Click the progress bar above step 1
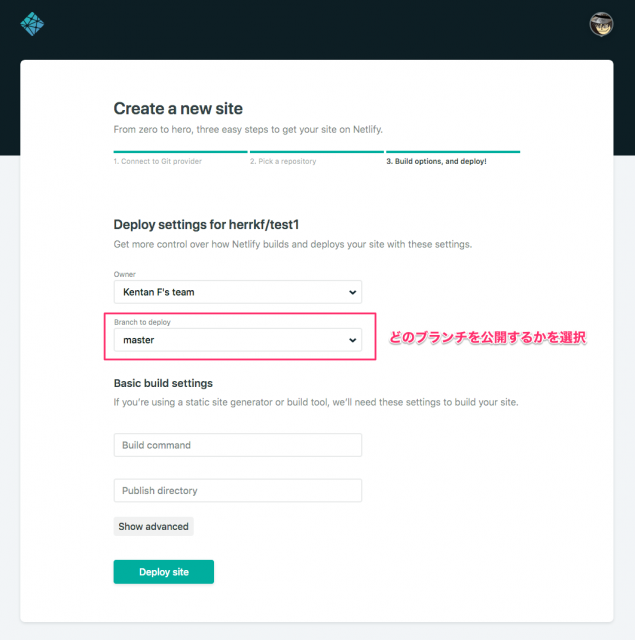635x640 pixels. tap(180, 152)
